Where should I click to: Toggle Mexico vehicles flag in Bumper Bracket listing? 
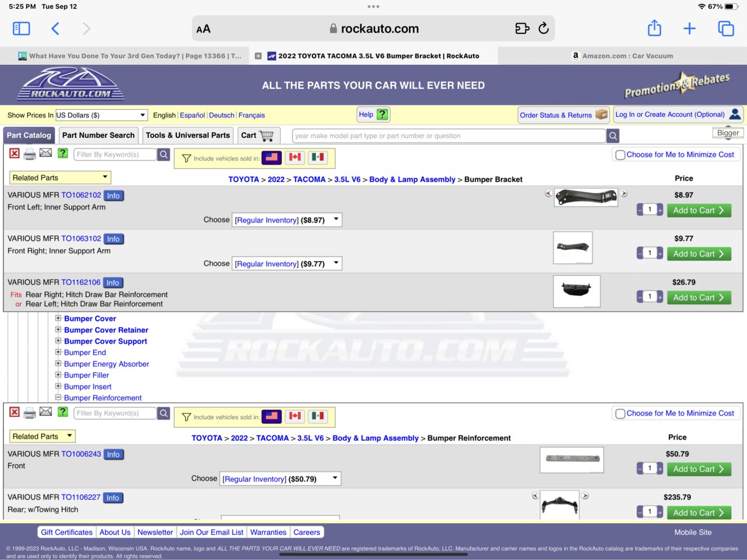click(x=318, y=158)
